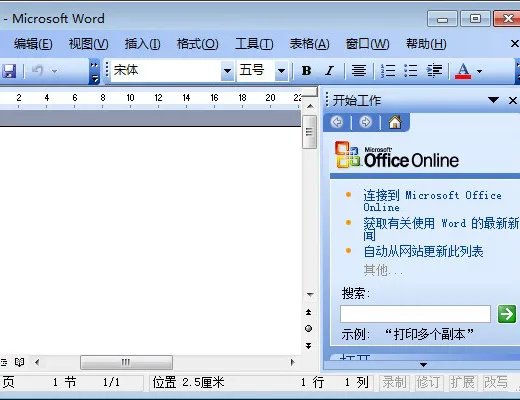Click the horizontal scrollbar right arrow

click(x=292, y=362)
